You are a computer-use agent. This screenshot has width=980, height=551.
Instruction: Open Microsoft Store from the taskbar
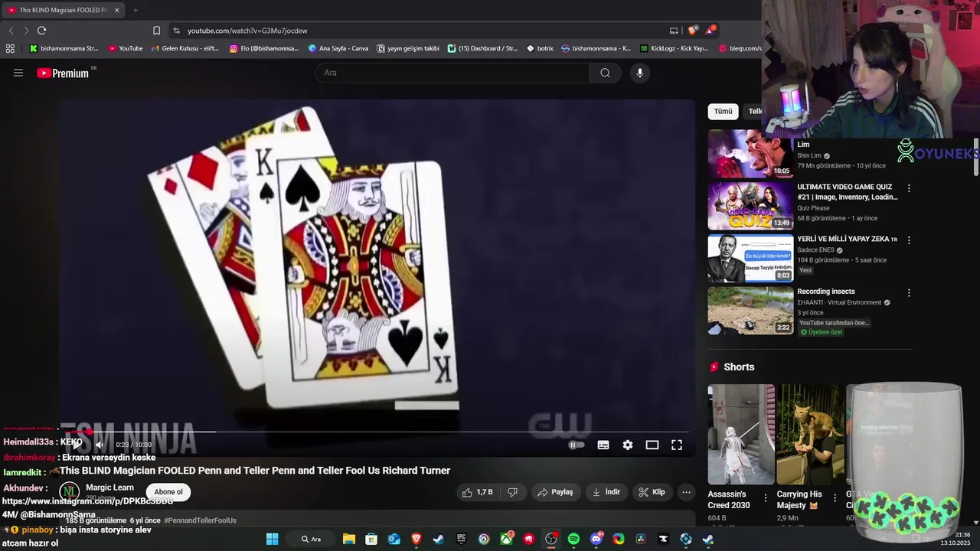click(371, 539)
